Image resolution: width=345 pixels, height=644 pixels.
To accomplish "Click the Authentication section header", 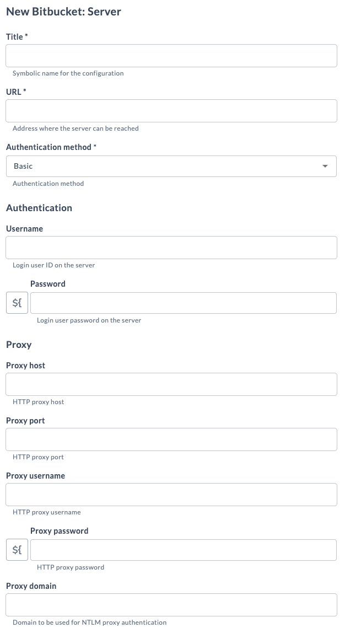I will point(39,208).
